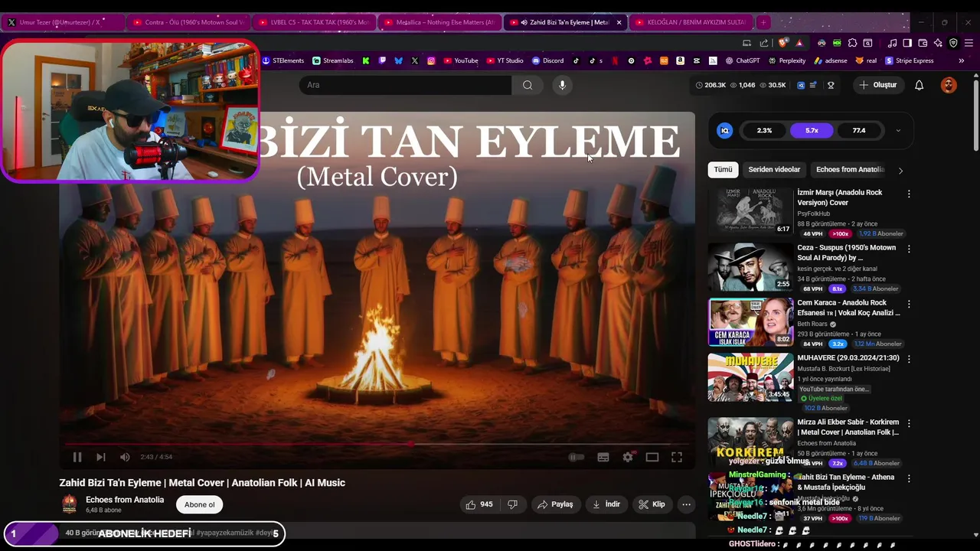The height and width of the screenshot is (551, 980).
Task: Toggle subtitles/captions in video player
Action: (x=603, y=457)
